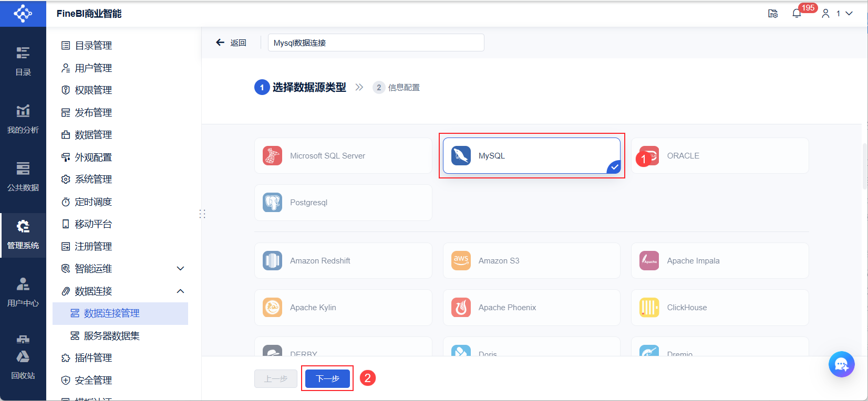The image size is (868, 401).
Task: Click the 上一步 previous button
Action: (x=276, y=378)
